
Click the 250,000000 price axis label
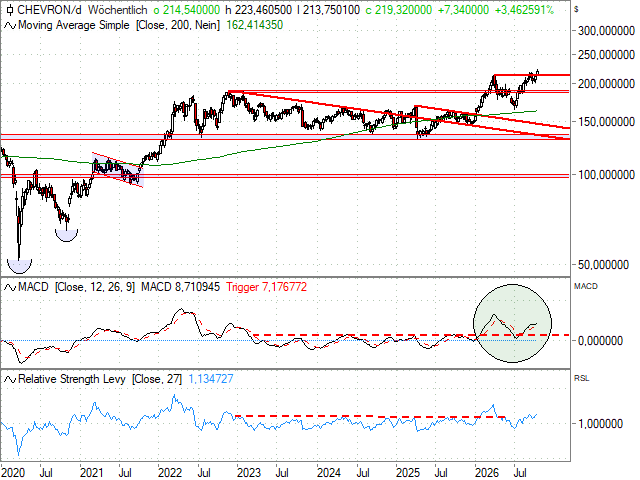(606, 55)
